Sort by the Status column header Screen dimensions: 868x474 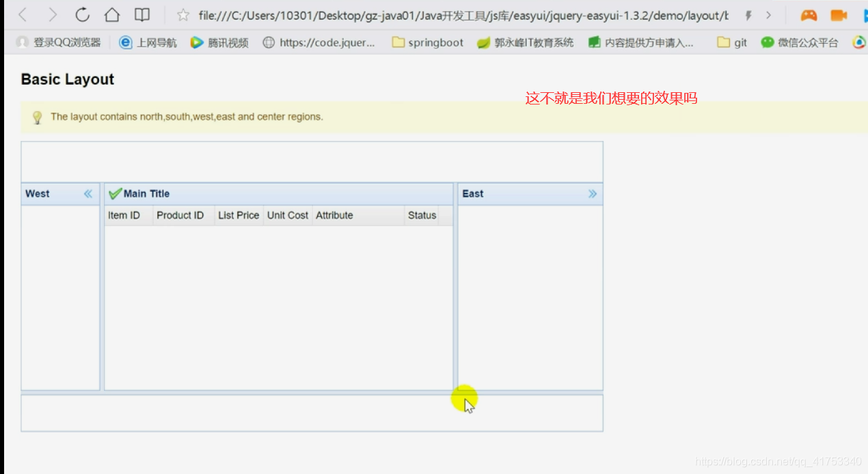[x=422, y=215]
